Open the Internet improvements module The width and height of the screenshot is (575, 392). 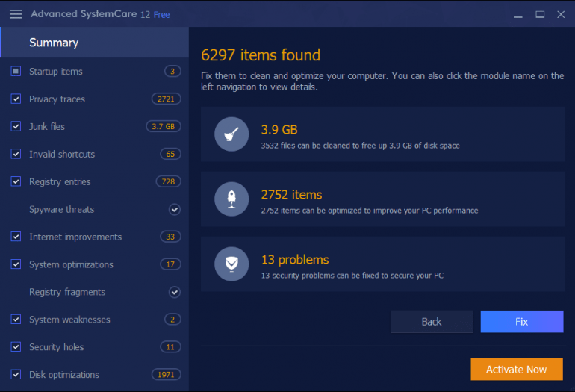coord(75,237)
